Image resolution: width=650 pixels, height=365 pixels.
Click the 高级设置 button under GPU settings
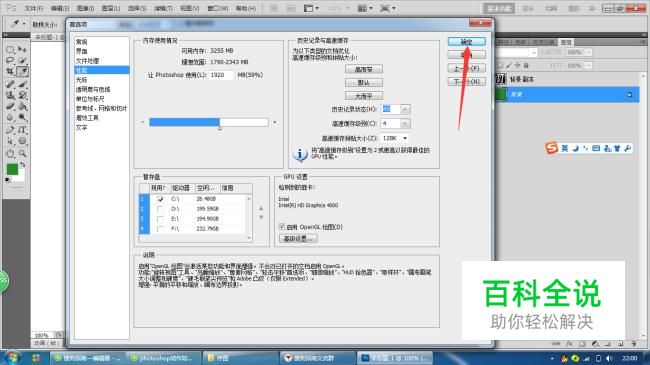tap(298, 238)
